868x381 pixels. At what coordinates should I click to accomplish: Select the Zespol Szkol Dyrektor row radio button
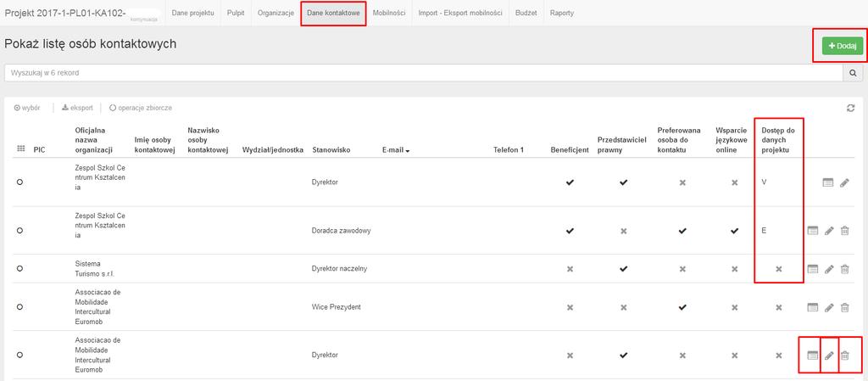[20, 182]
